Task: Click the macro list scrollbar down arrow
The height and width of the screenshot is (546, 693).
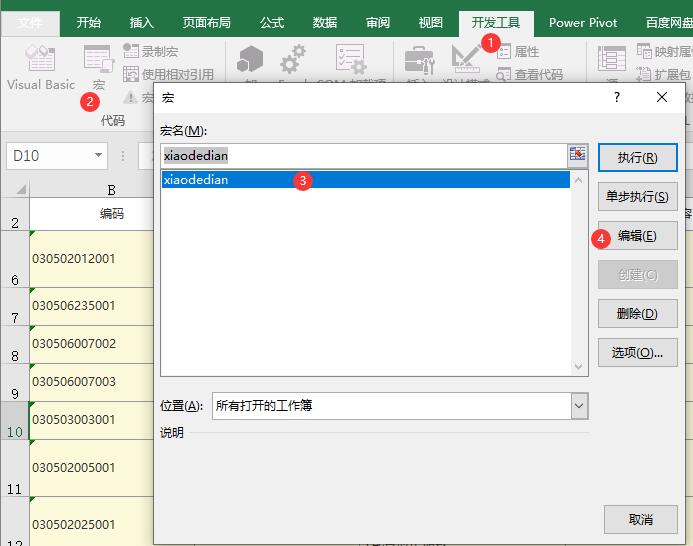Action: pyautogui.click(x=579, y=368)
